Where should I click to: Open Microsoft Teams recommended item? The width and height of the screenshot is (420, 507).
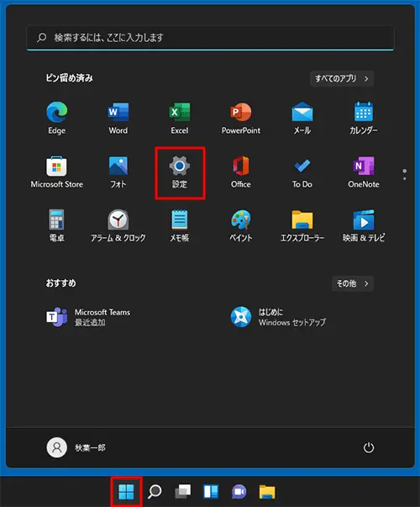click(x=88, y=317)
